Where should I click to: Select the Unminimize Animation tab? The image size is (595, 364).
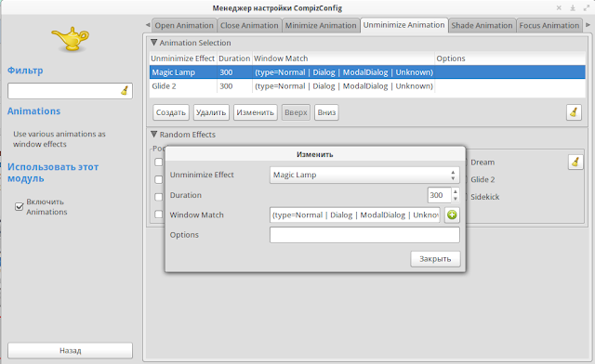point(403,25)
